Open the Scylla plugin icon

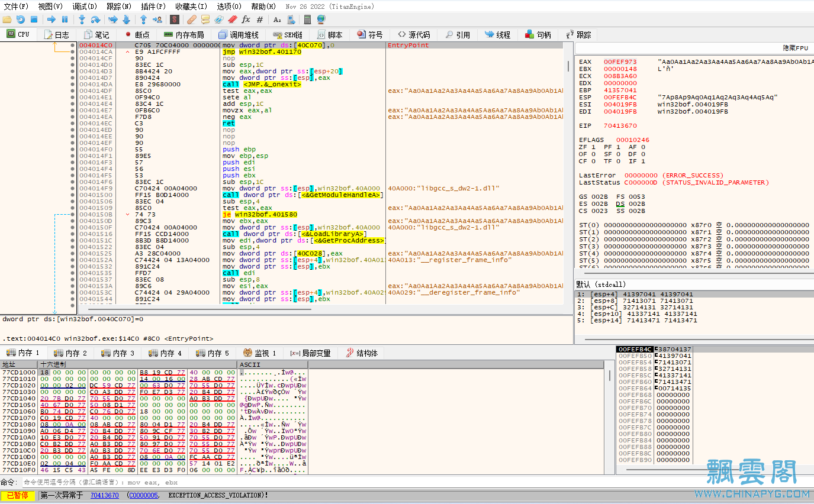[x=175, y=20]
